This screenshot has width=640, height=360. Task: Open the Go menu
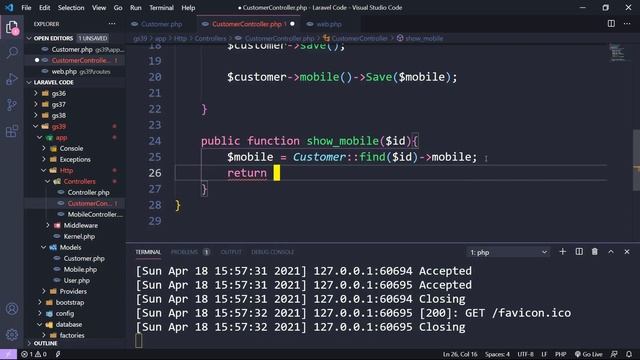tap(118, 8)
